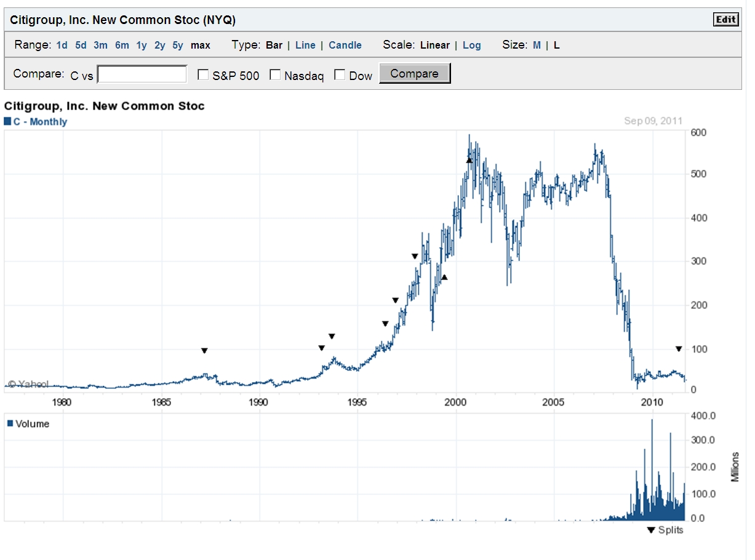
Task: Click the split marker near 1987
Action: tap(204, 351)
